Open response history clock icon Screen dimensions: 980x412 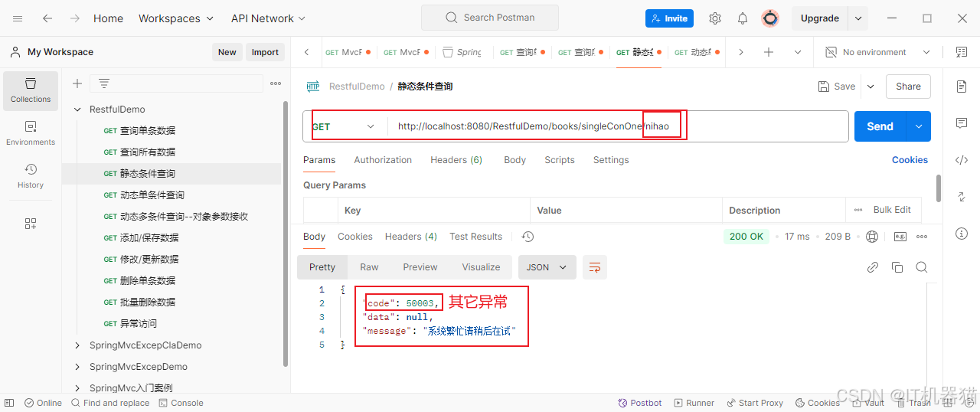pyautogui.click(x=528, y=237)
